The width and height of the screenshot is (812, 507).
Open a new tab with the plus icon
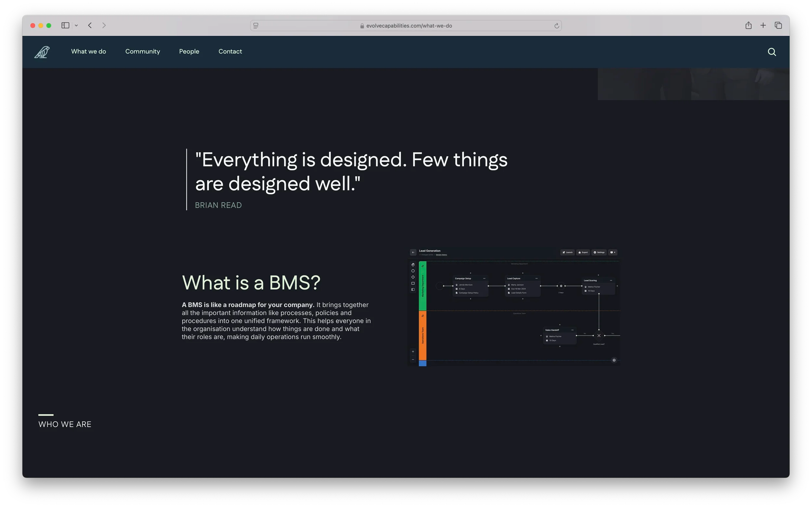[763, 25]
